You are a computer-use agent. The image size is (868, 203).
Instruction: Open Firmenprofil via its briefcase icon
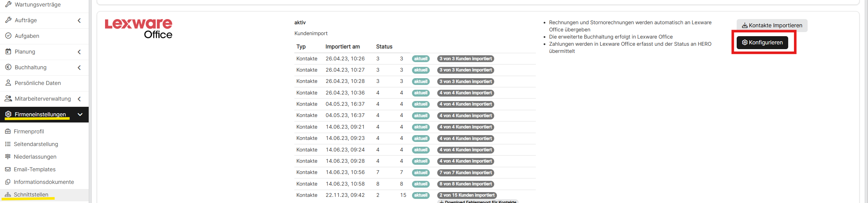pos(8,131)
